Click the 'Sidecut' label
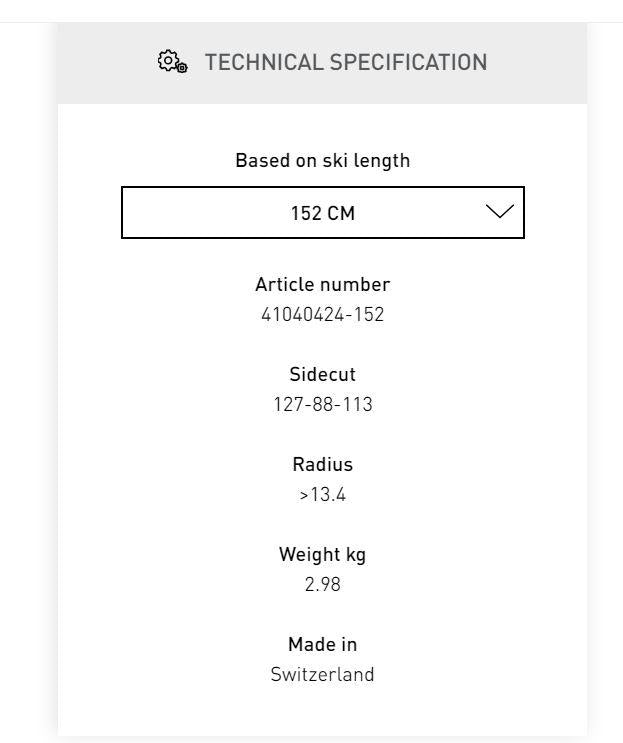Viewport: 623px width, 743px height. [x=322, y=375]
